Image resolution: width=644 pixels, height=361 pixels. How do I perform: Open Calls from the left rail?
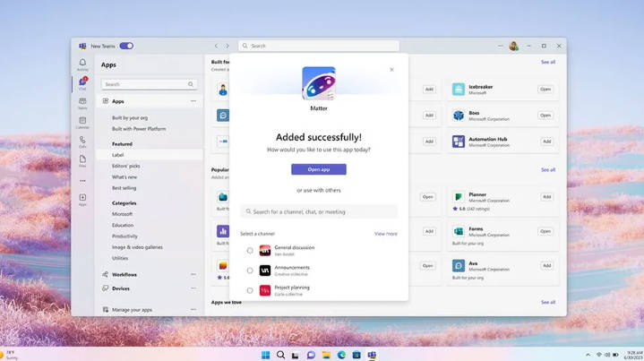point(82,142)
